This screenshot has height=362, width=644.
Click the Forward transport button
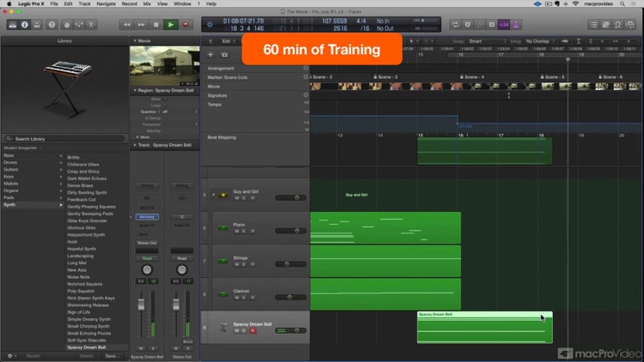pos(142,25)
